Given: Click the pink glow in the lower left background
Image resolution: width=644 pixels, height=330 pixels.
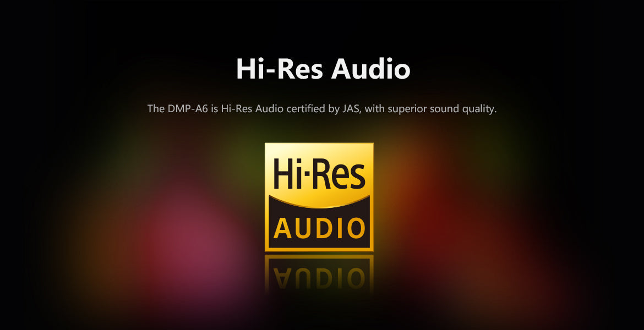Looking at the screenshot, I should click(x=182, y=242).
